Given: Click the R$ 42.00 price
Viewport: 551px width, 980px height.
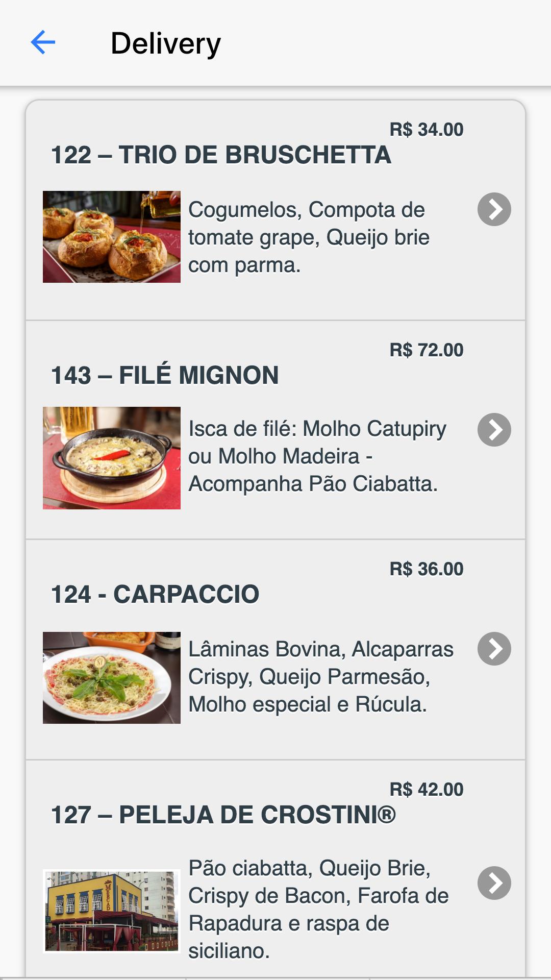Looking at the screenshot, I should 427,790.
